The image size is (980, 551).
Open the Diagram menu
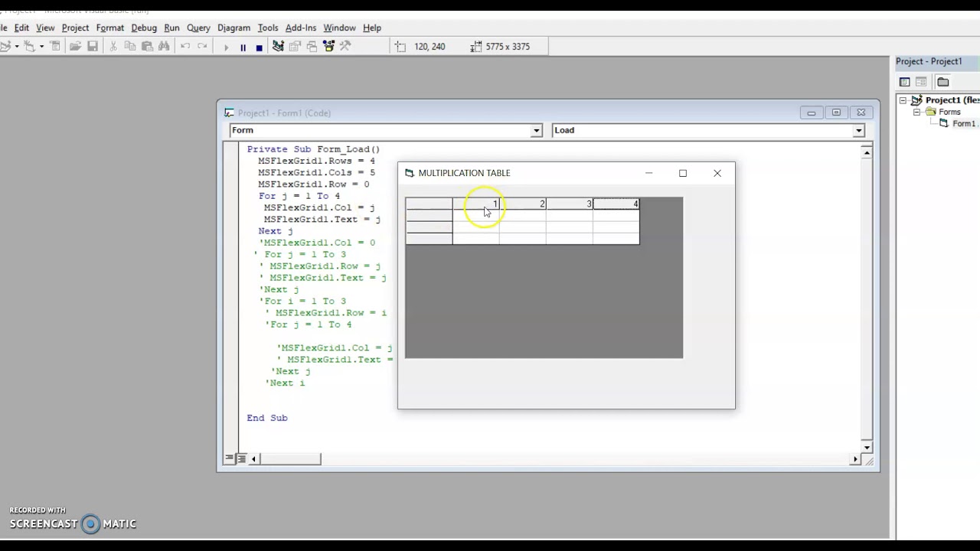[x=234, y=28]
